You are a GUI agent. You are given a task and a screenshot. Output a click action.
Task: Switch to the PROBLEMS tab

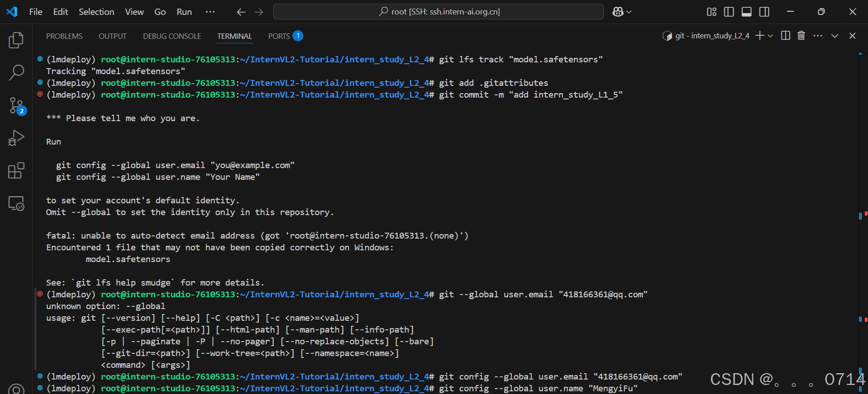click(64, 36)
